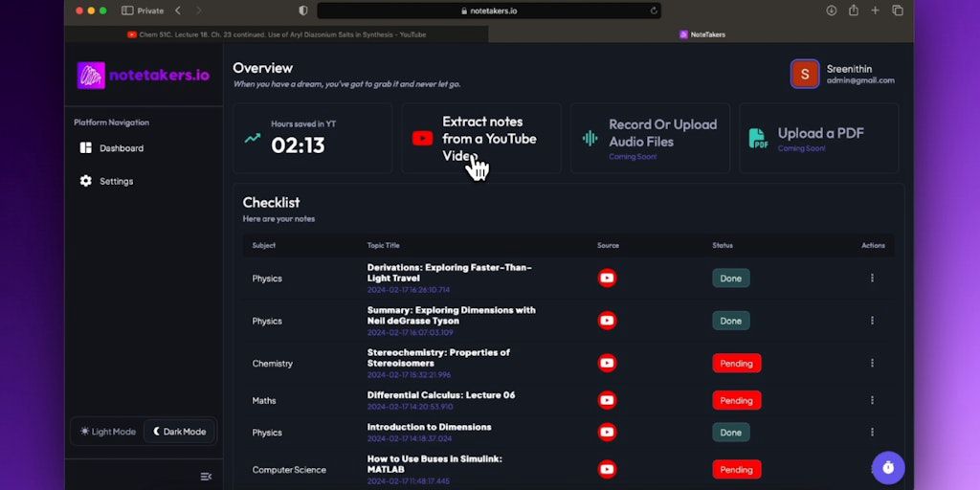Viewport: 980px width, 490px height.
Task: Click YouTube source icon for Stereochemistry row
Action: pos(607,363)
